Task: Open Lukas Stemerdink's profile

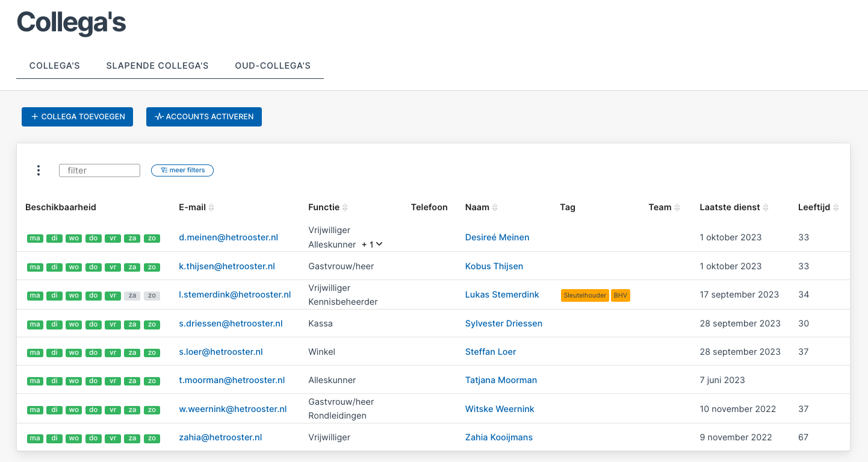Action: pos(502,295)
